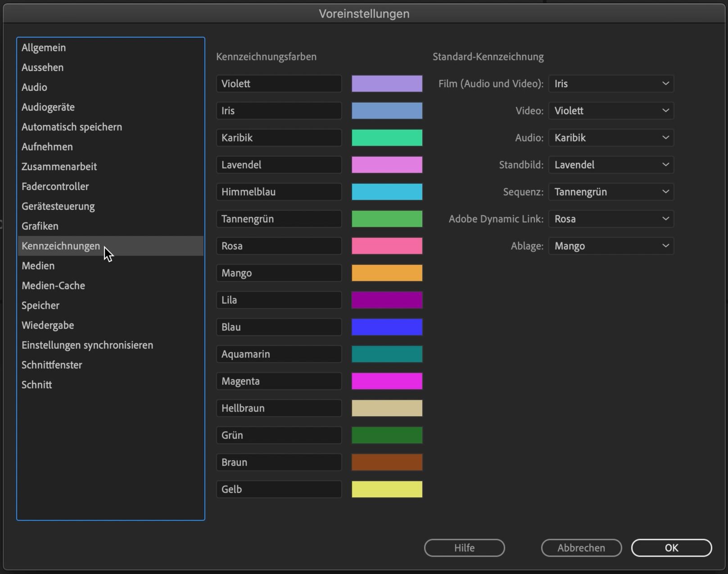Viewport: 728px width, 574px height.
Task: Open Hilfe for preferences
Action: coord(464,548)
